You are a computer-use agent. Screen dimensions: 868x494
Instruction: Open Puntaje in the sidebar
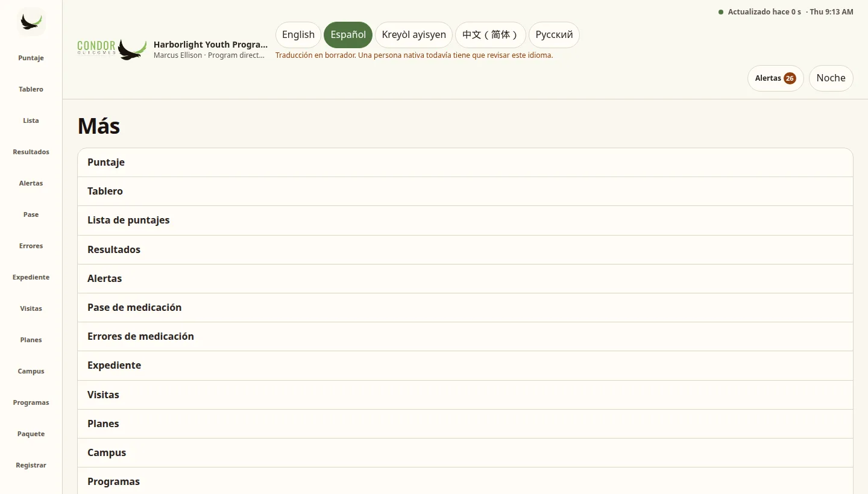point(31,58)
